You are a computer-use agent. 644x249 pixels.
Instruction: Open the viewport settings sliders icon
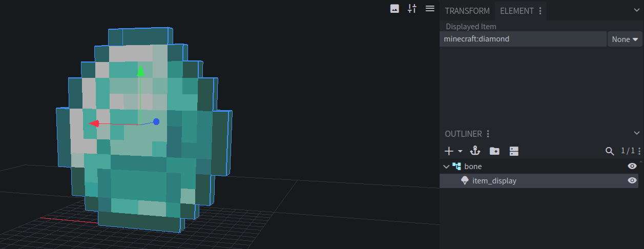[x=412, y=9]
